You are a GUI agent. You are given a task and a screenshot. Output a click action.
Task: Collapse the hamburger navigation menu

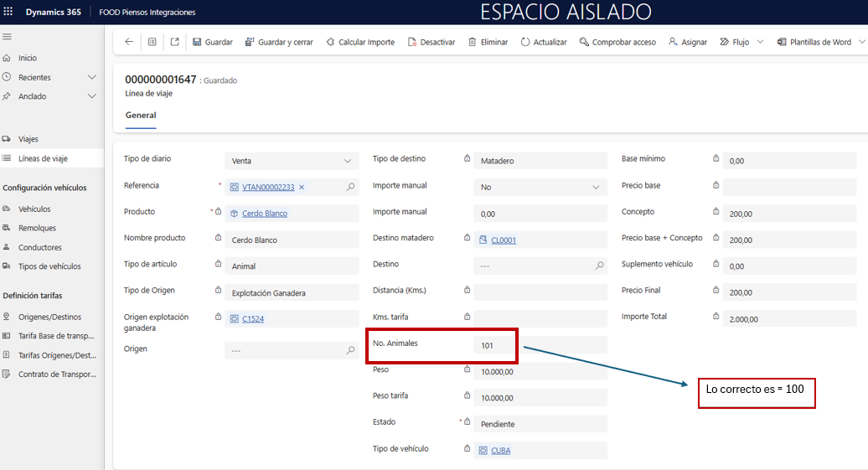tap(8, 37)
